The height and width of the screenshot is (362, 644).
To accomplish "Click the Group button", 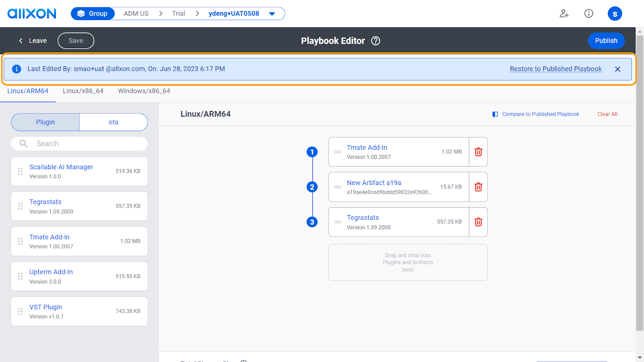I will (x=93, y=14).
